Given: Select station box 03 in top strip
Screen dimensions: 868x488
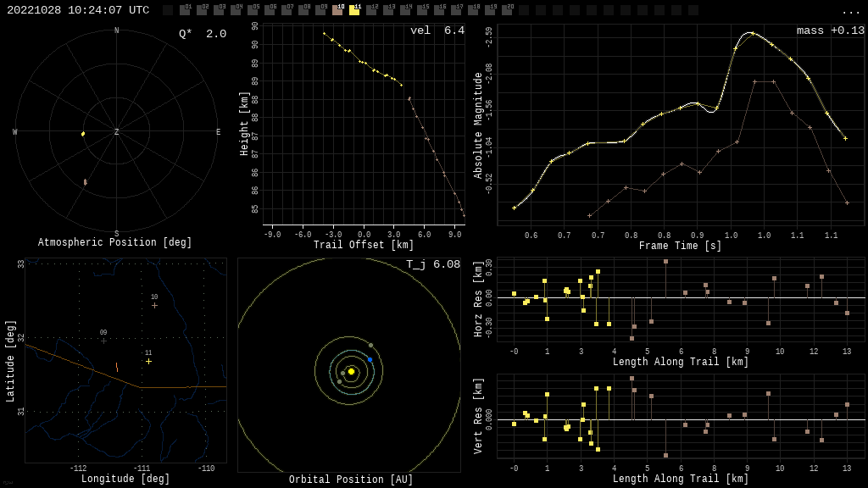Looking at the screenshot, I should pos(219,10).
